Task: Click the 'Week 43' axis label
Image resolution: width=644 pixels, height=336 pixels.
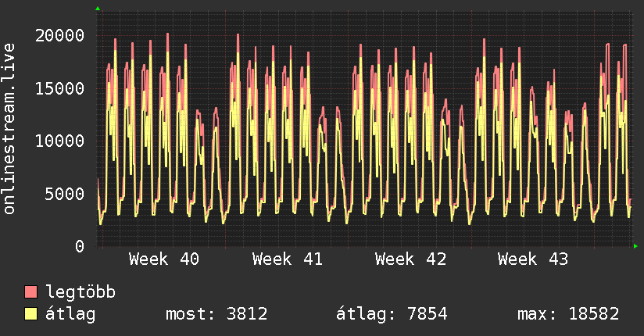Action: tap(533, 259)
